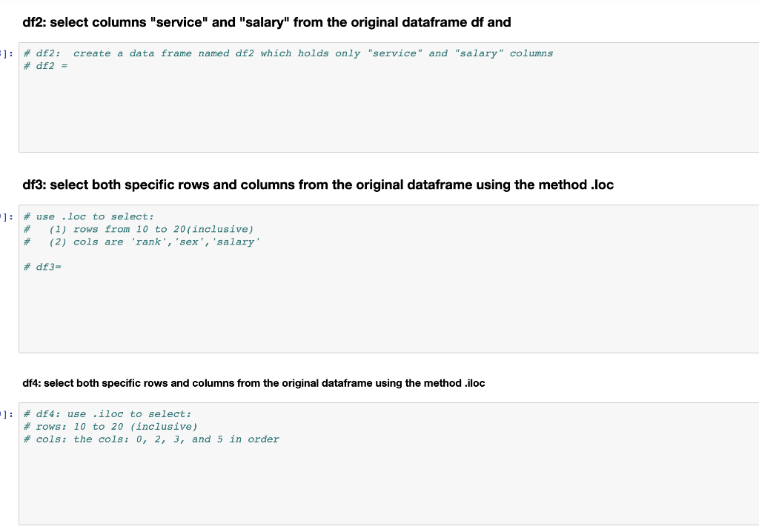Select the comment line '# df3='
This screenshot has width=759, height=532.
point(44,267)
